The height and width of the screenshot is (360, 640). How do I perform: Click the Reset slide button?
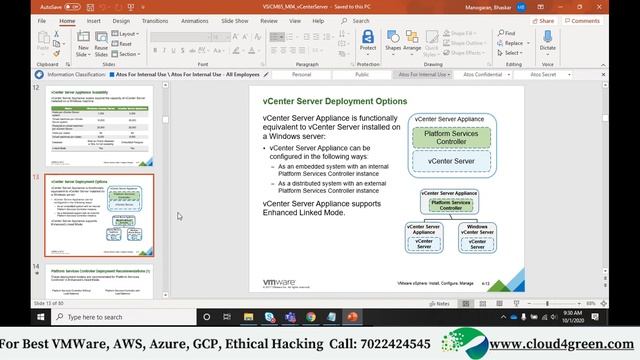[x=122, y=44]
